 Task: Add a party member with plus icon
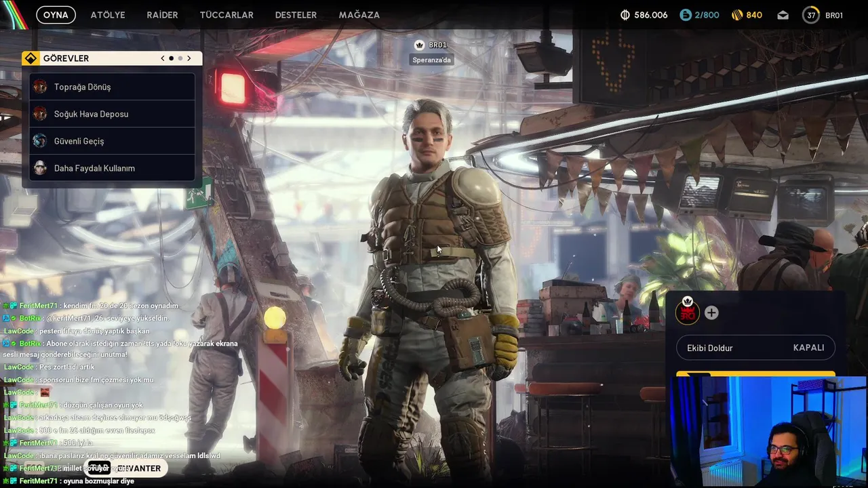(x=711, y=312)
